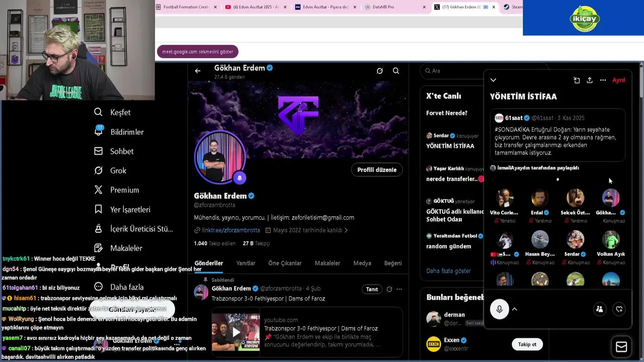Open İçerik Üreticisi Stüdyosu icon
This screenshot has height=362, width=644.
tap(99, 229)
